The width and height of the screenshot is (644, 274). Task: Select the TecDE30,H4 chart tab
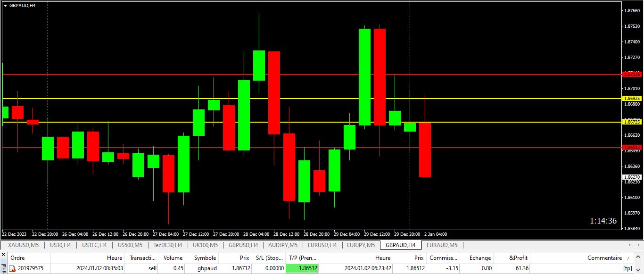point(168,245)
